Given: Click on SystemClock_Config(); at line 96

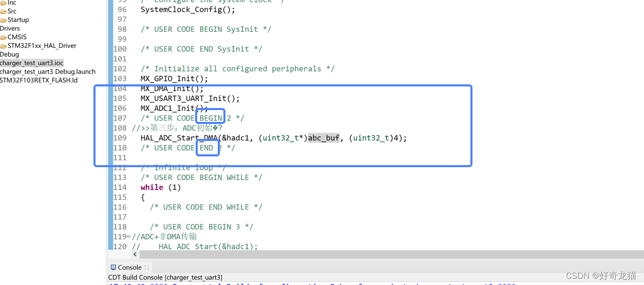Looking at the screenshot, I should tap(188, 10).
